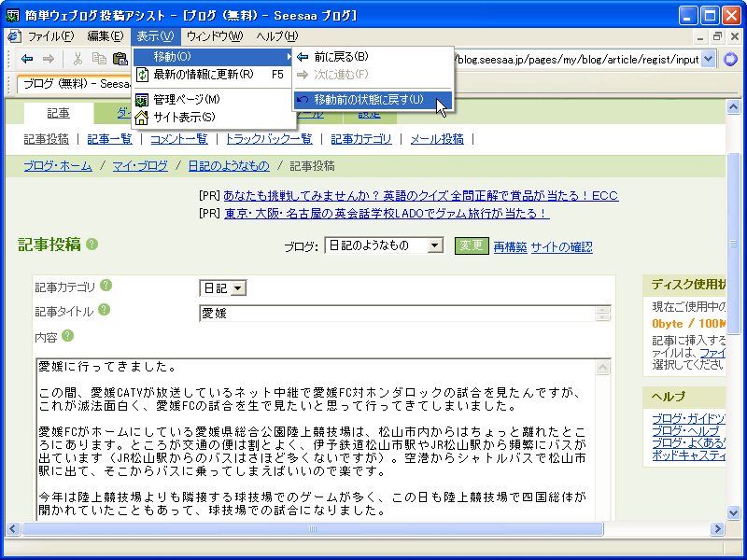Screen dimensions: 747x560
Task: Open the ブログ・よくある link in help panel
Action: pyautogui.click(x=689, y=442)
